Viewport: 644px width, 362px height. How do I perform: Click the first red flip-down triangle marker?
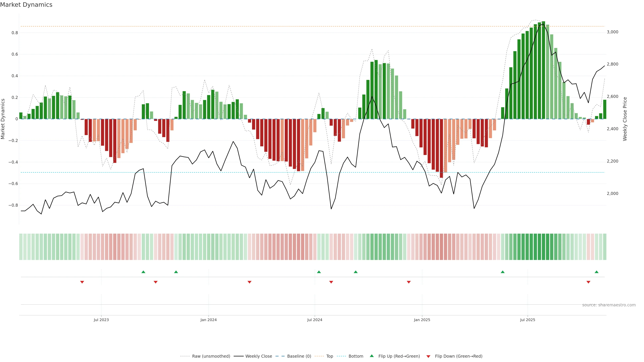[x=82, y=282]
